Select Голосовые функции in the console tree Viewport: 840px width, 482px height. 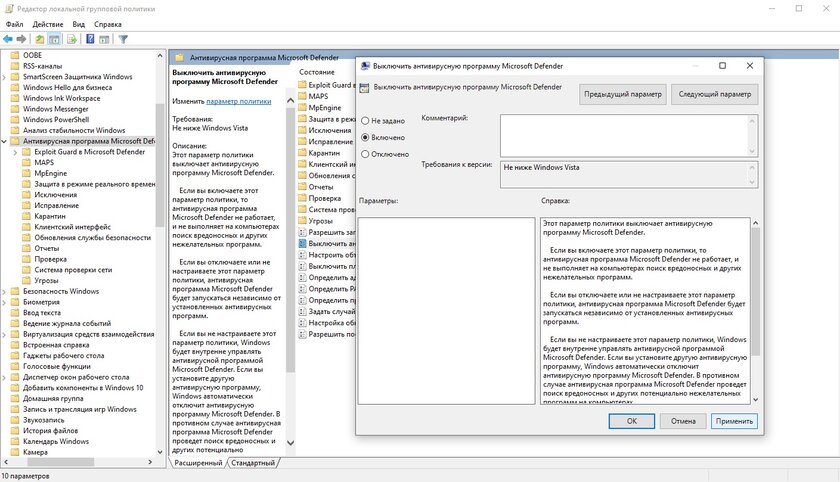pos(57,366)
